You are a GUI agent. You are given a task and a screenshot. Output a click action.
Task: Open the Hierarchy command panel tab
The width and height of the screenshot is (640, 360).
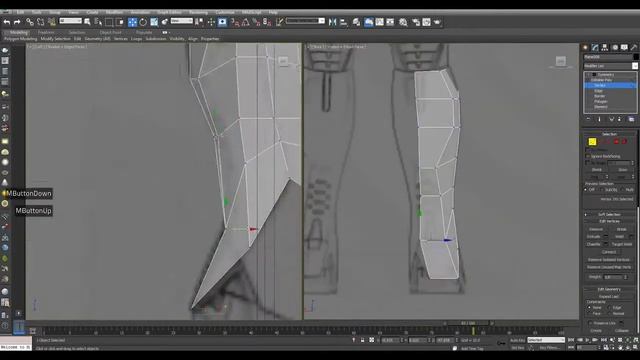(605, 47)
